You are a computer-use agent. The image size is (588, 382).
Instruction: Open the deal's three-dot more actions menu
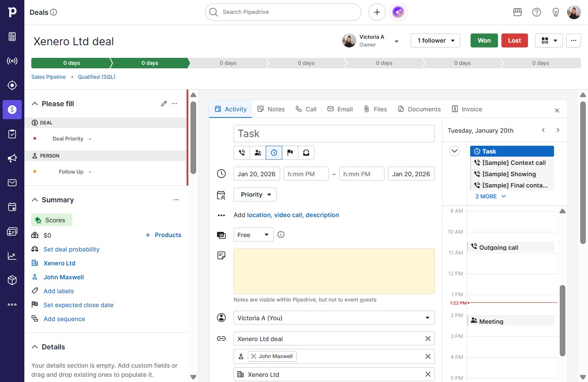(x=574, y=40)
